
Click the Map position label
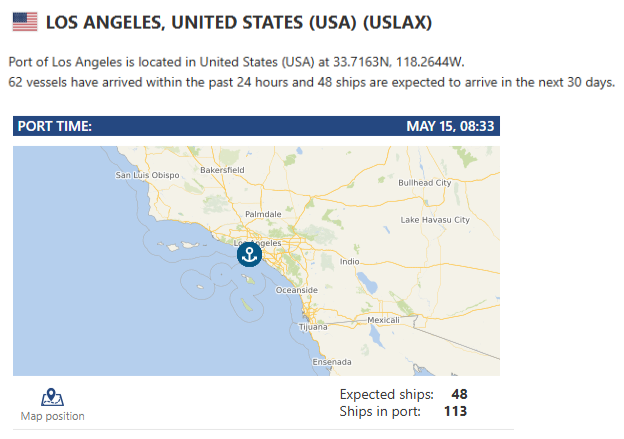tap(53, 416)
